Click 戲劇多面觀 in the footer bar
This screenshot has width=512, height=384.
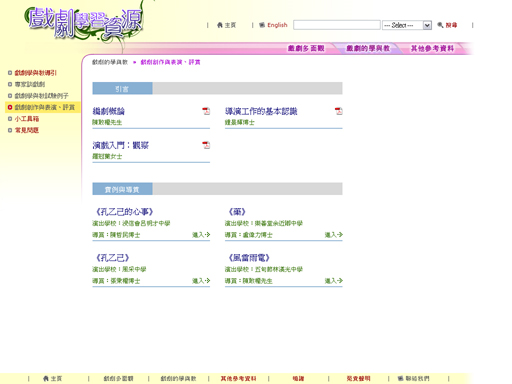tap(118, 378)
